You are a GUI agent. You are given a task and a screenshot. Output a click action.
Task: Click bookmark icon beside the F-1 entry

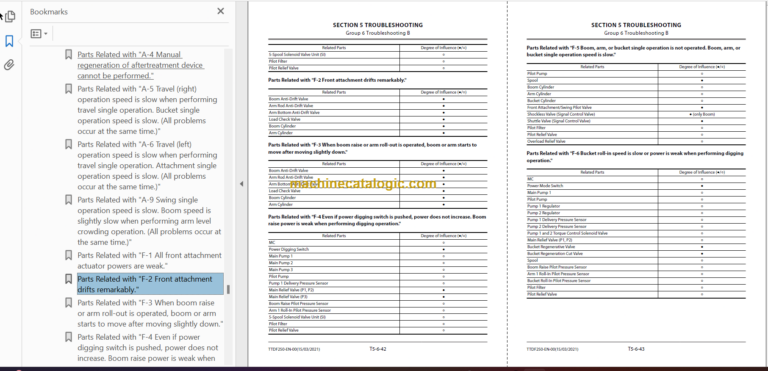[x=69, y=255]
